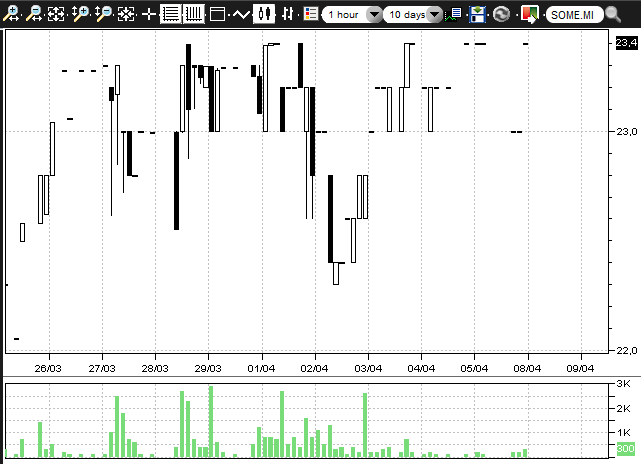
Task: Click the 03/04 date label
Action: pyautogui.click(x=368, y=368)
